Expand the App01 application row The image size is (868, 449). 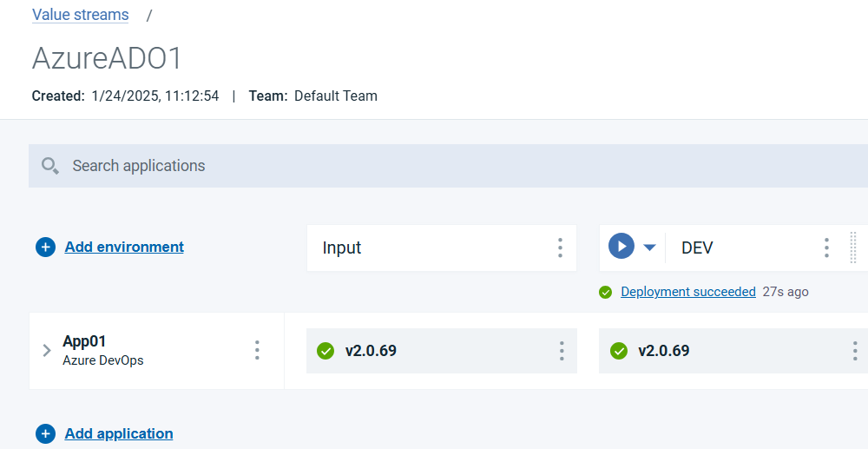tap(47, 351)
